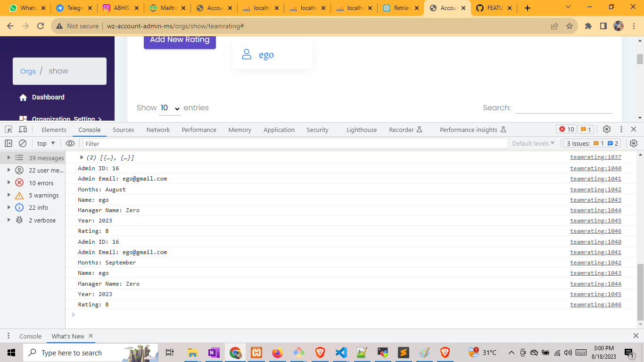This screenshot has width=644, height=362.
Task: Reload the page with the refresh icon
Action: (x=41, y=26)
